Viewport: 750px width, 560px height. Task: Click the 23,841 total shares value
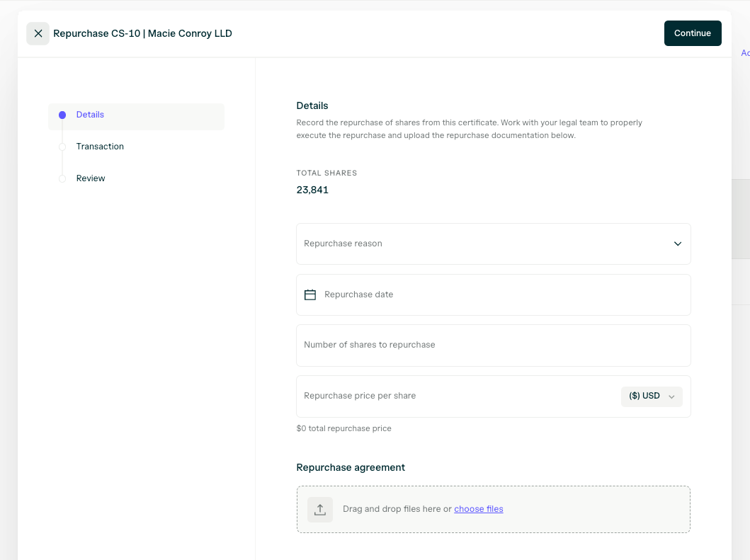tap(312, 190)
